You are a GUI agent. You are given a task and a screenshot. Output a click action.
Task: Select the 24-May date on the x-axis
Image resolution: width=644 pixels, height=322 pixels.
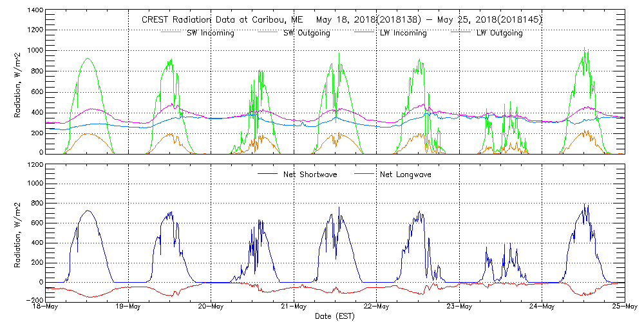pos(542,307)
